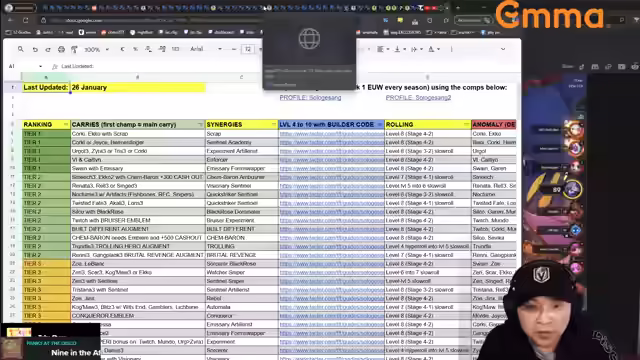
Task: Open the text rotation dropdown
Action: pyautogui.click(x=433, y=49)
